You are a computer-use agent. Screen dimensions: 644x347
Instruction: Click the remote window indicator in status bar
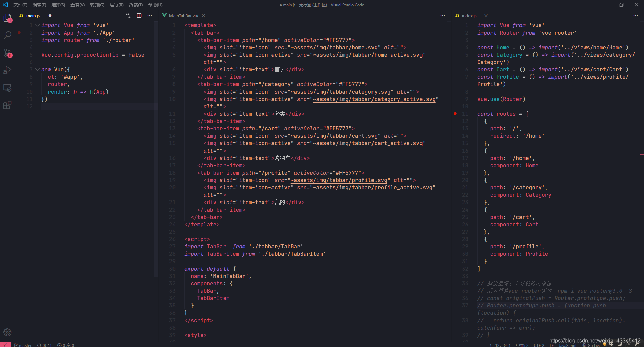click(x=5, y=345)
